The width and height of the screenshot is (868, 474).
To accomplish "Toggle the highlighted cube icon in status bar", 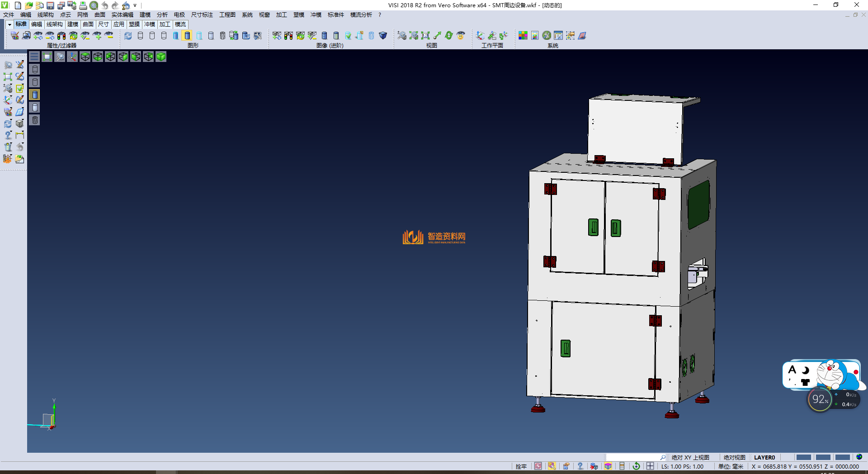I will coord(608,466).
